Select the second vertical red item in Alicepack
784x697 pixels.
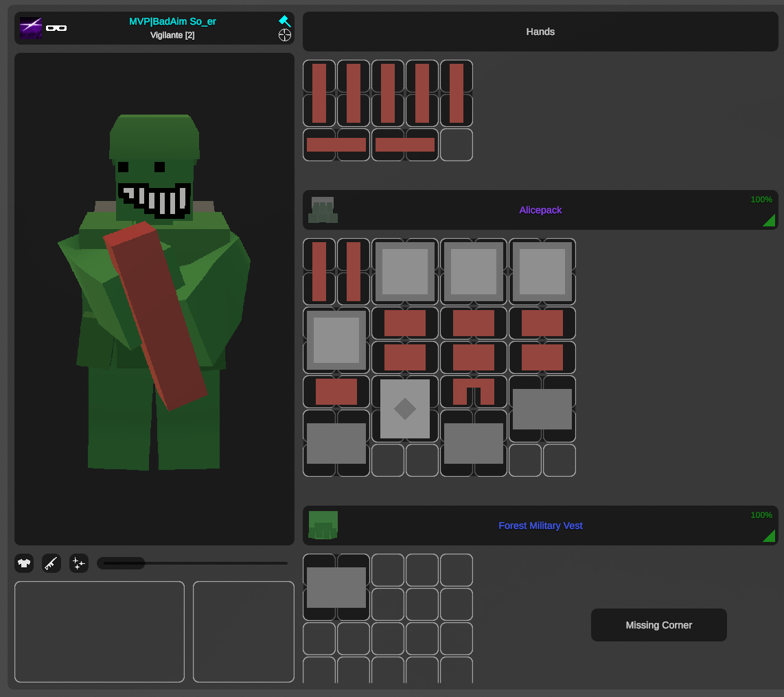(354, 271)
